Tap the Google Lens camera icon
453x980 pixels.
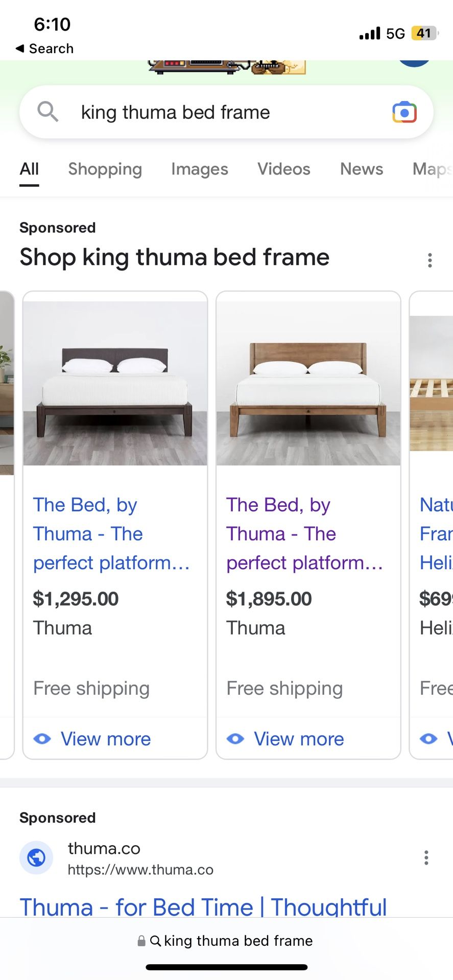(x=404, y=112)
